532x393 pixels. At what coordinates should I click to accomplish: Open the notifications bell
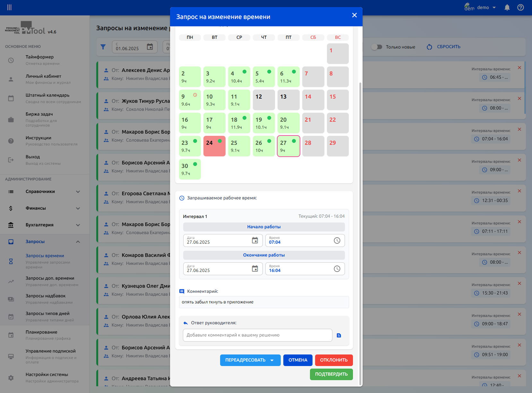click(507, 7)
